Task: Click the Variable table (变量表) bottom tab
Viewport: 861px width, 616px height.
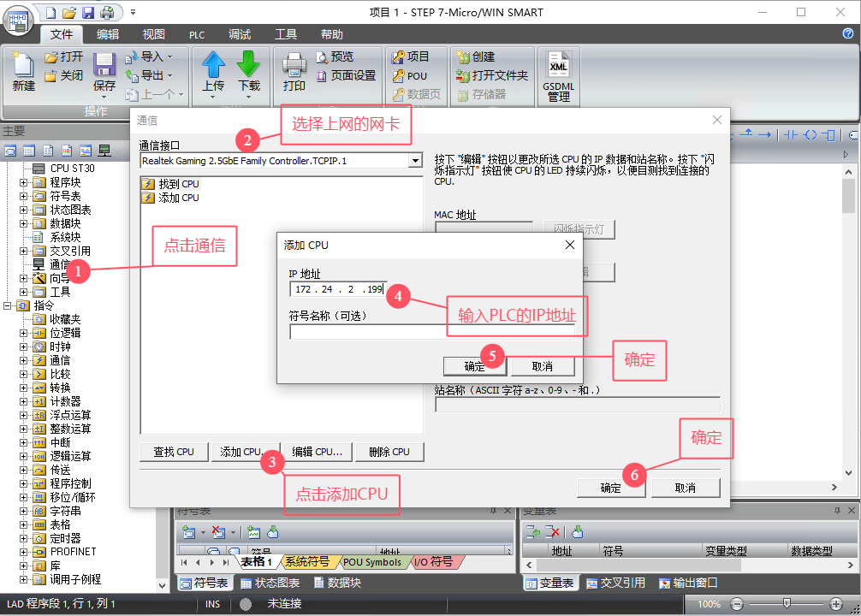Action: 549,583
